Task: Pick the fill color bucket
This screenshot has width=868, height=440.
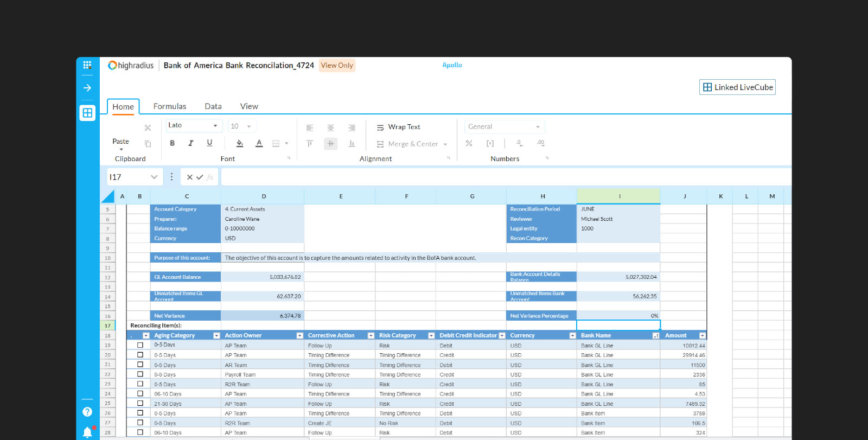Action: 240,143
